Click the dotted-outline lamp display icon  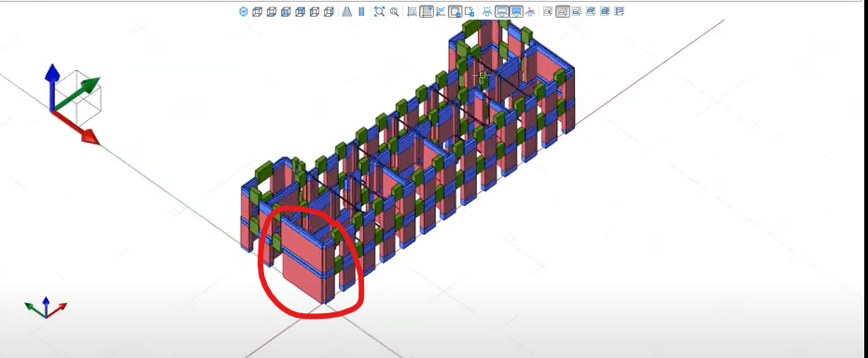(x=487, y=11)
